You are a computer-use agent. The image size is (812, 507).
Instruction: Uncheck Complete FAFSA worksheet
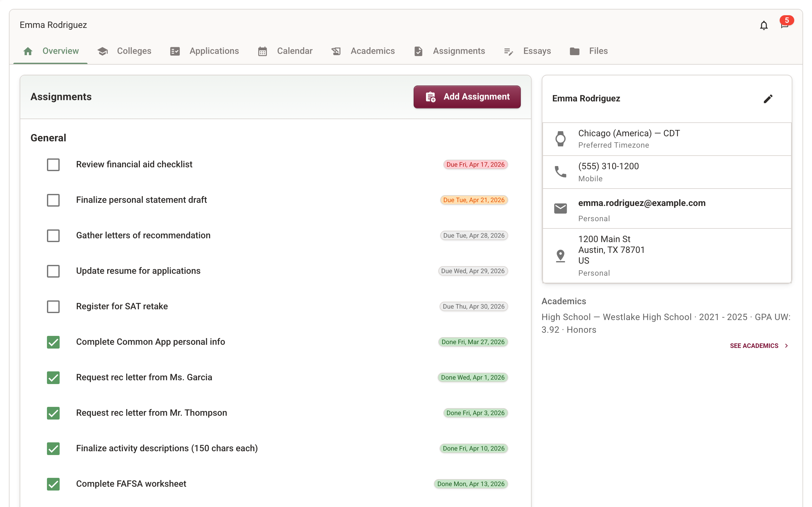coord(53,484)
